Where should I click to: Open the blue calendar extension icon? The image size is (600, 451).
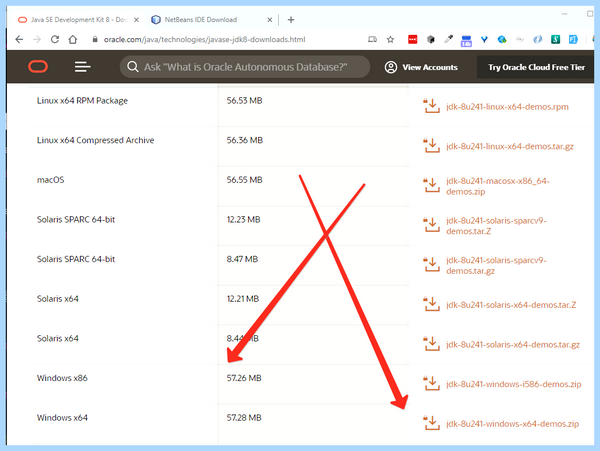(466, 41)
